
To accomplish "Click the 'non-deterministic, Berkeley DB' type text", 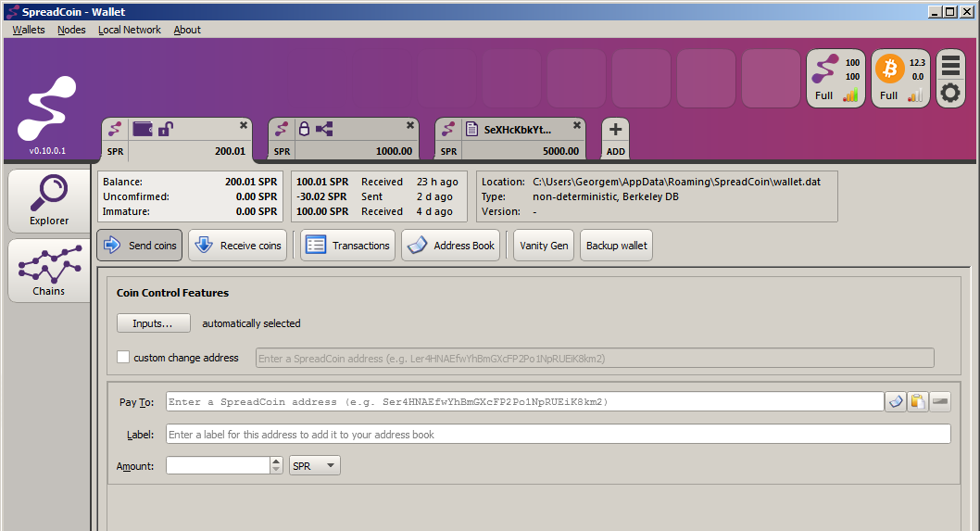I will tap(606, 196).
